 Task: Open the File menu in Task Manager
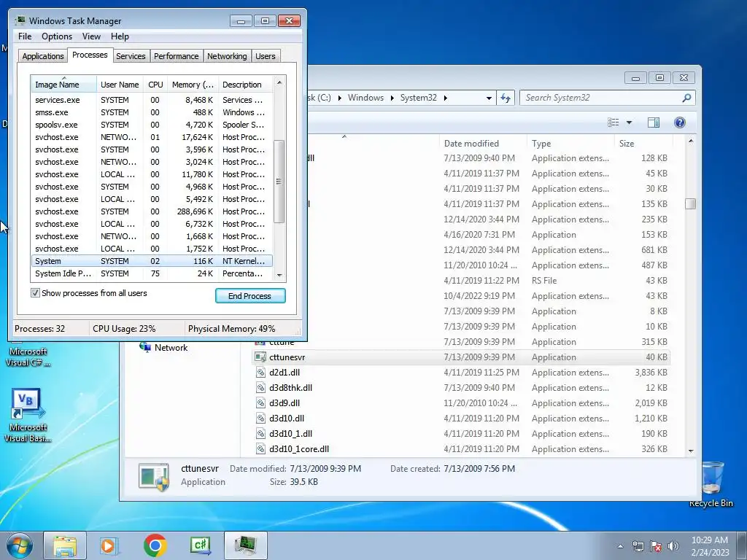pyautogui.click(x=25, y=36)
